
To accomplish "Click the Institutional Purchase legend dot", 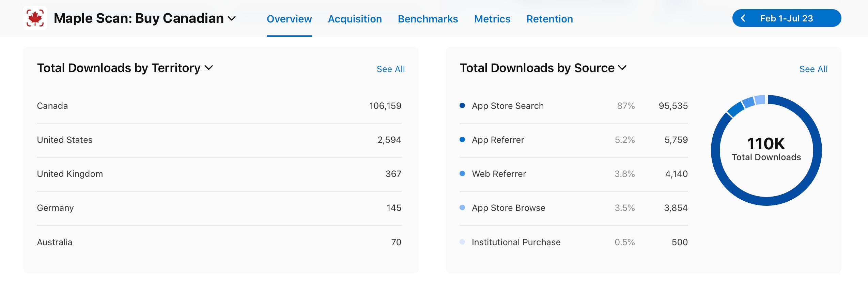I will click(x=462, y=242).
